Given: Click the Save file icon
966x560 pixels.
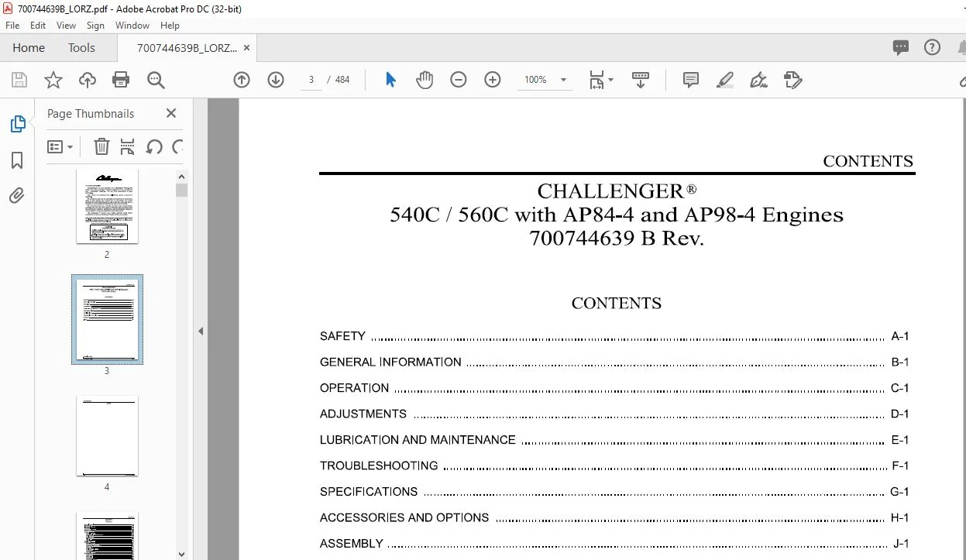Looking at the screenshot, I should click(19, 80).
